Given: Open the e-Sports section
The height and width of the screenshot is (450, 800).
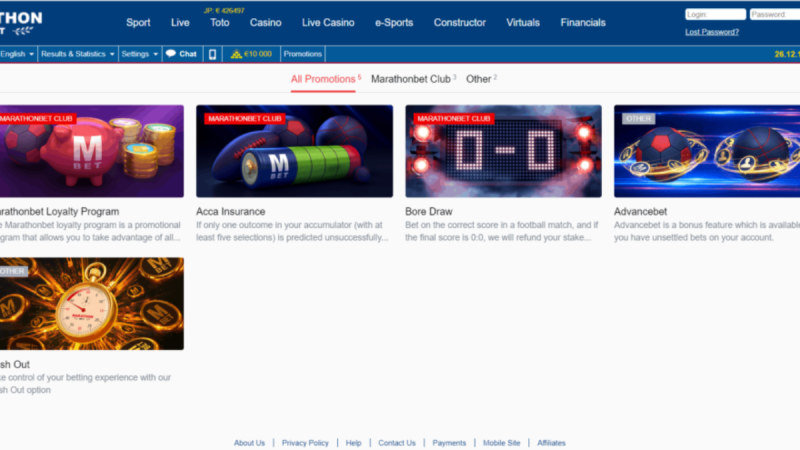Looking at the screenshot, I should pos(394,22).
